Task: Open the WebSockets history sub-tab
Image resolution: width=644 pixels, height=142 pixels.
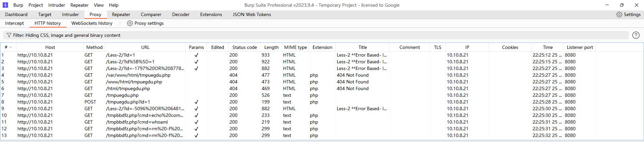Action: coord(92,23)
